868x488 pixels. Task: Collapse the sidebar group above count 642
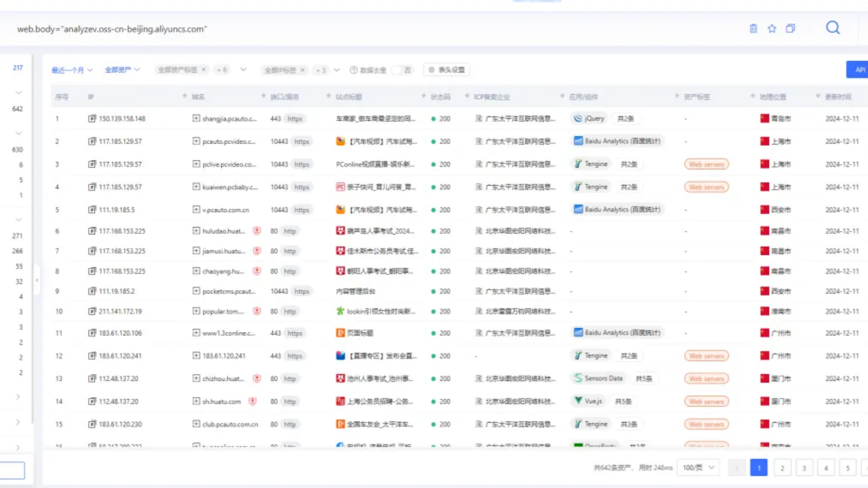tap(18, 93)
